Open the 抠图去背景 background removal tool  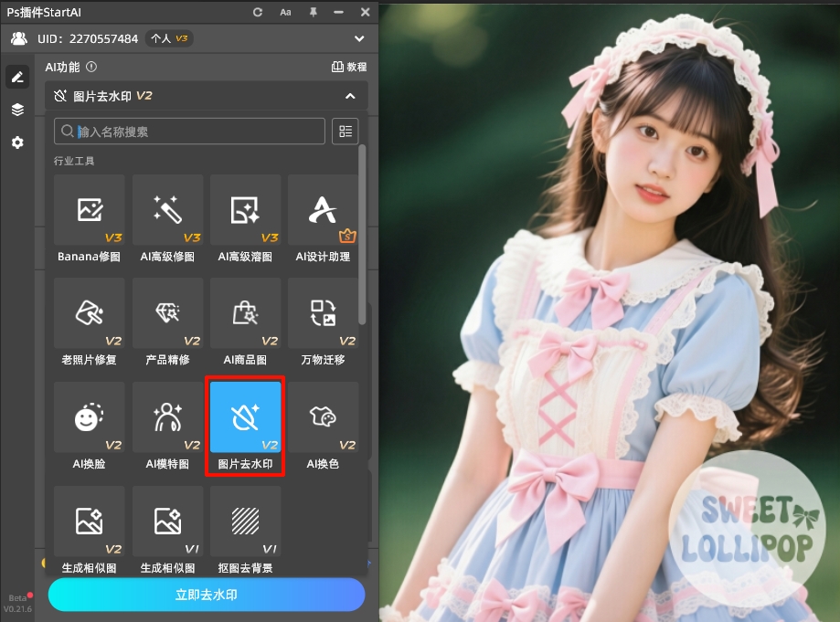[245, 532]
